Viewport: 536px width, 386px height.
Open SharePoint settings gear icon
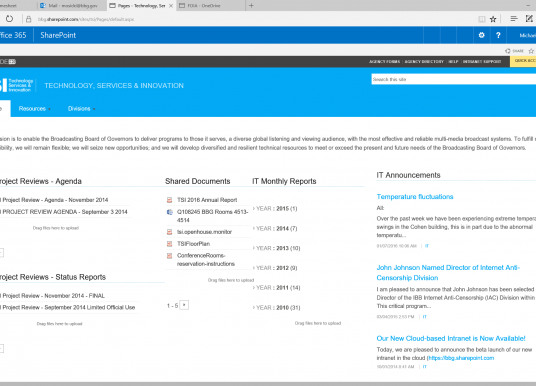pyautogui.click(x=481, y=35)
